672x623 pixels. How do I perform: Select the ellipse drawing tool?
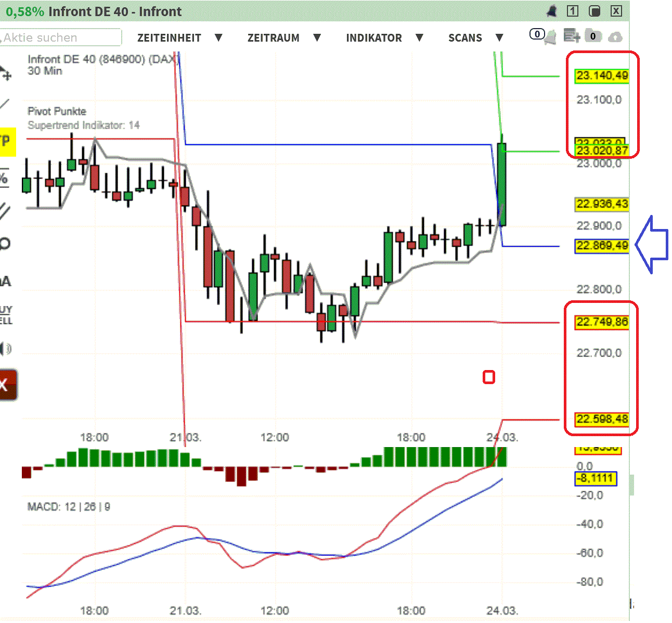click(6, 243)
